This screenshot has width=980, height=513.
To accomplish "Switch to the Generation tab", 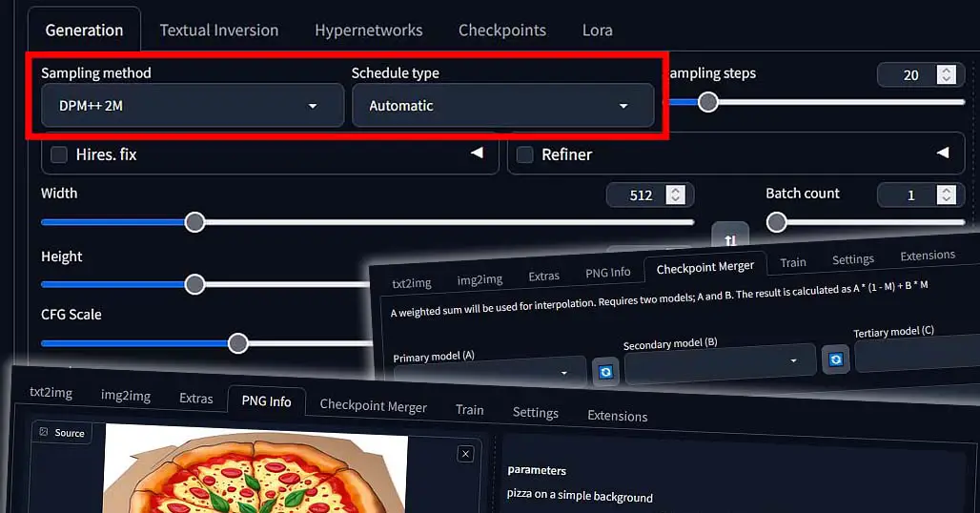I will (85, 30).
